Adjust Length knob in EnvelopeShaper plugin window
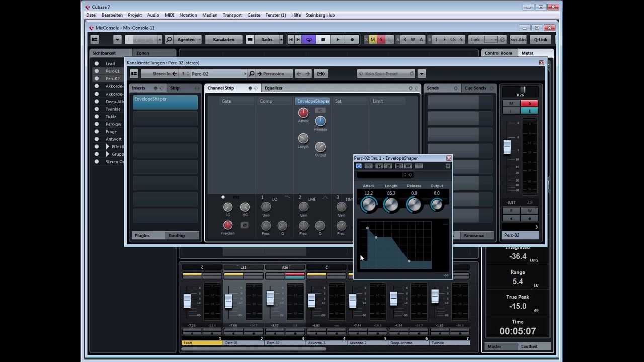The height and width of the screenshot is (362, 644). point(391,204)
